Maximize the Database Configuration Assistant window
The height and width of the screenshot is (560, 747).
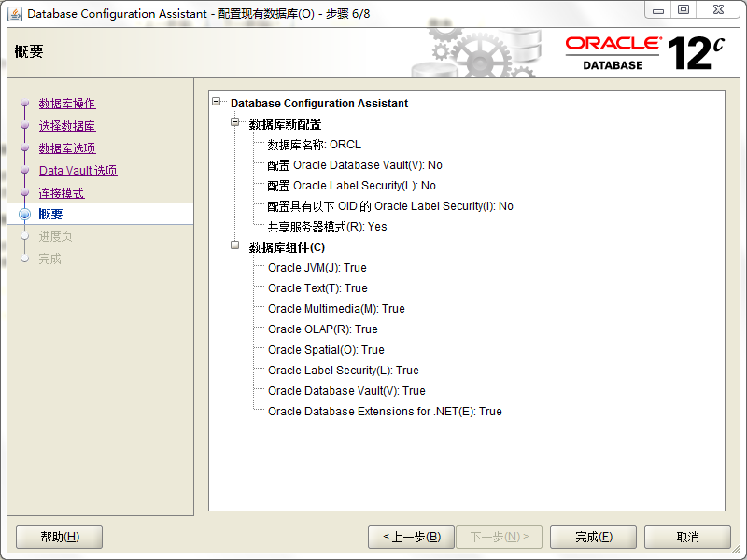point(684,10)
